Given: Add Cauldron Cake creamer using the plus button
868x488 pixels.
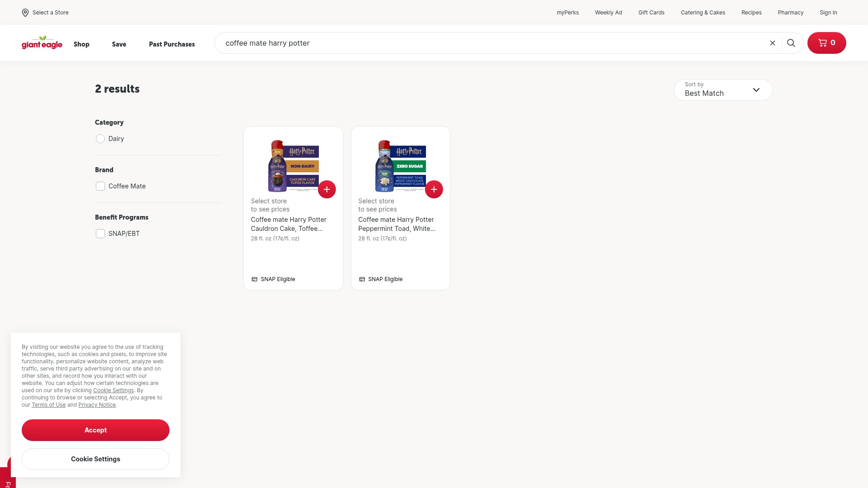Looking at the screenshot, I should [327, 189].
